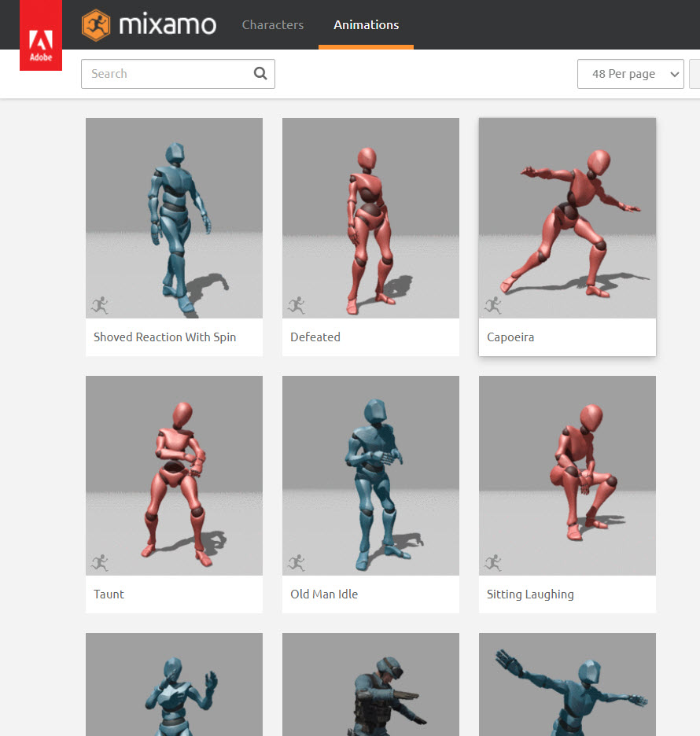Select the Taunt animation thumbnail
This screenshot has height=736, width=700.
pos(174,476)
